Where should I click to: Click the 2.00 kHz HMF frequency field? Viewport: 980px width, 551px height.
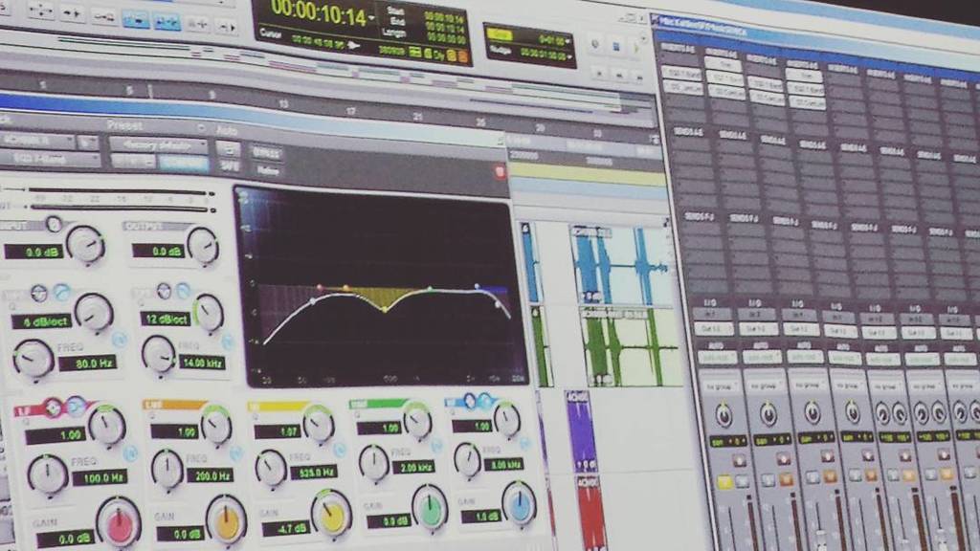[413, 468]
